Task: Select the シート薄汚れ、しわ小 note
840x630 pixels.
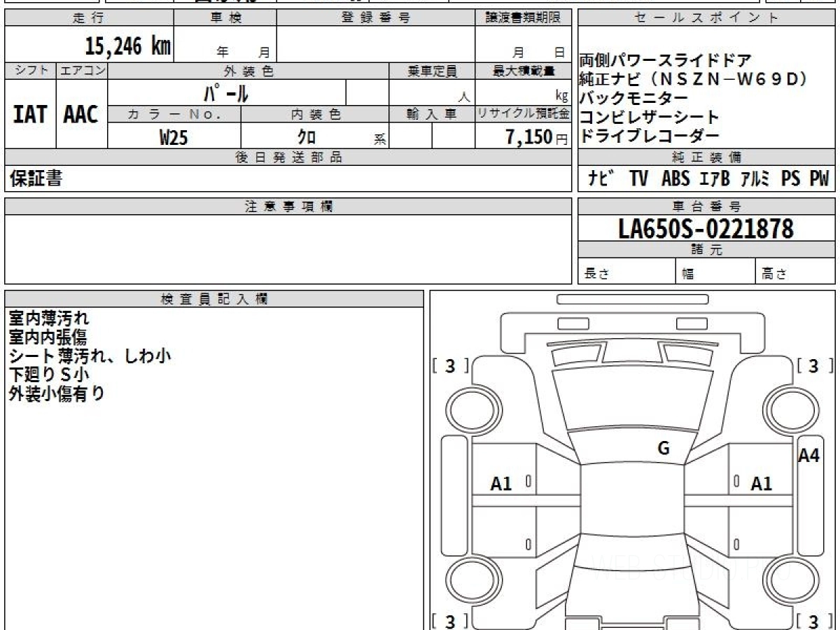Action: pyautogui.click(x=90, y=356)
